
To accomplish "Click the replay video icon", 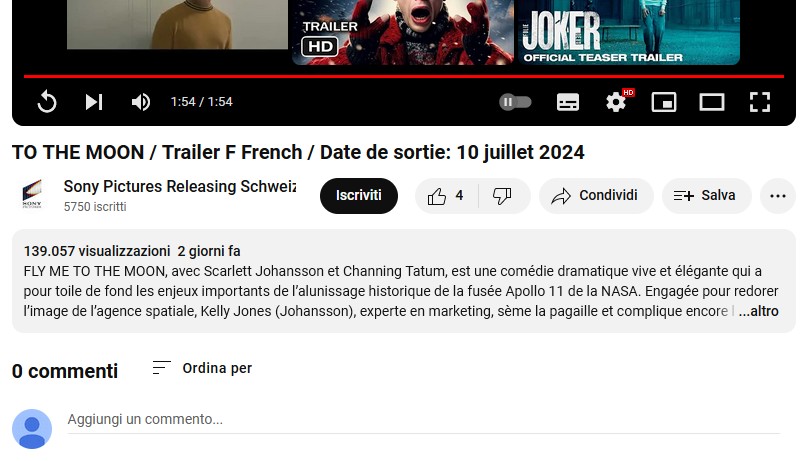I will coord(47,102).
